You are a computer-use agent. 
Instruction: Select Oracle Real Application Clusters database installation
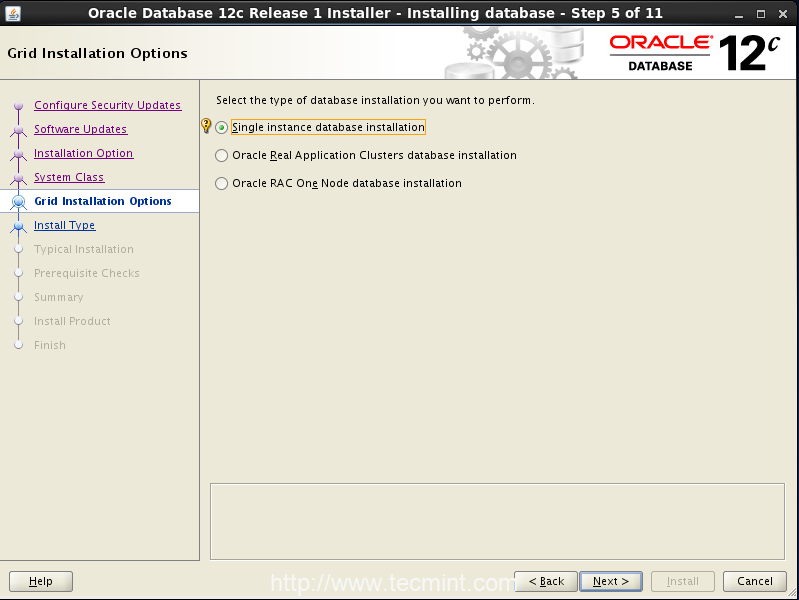pos(221,155)
